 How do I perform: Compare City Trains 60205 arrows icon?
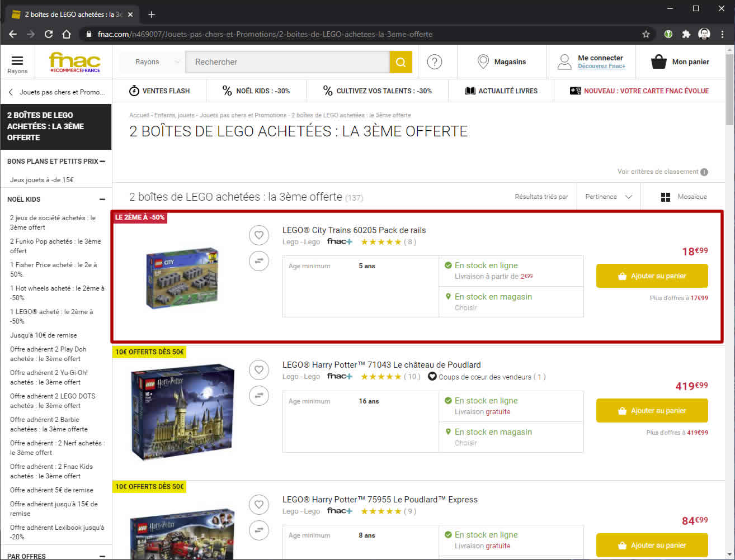259,260
